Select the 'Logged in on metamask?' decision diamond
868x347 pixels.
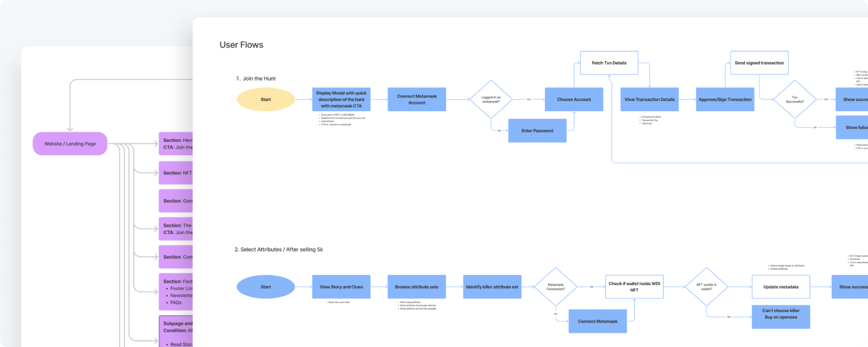[491, 100]
